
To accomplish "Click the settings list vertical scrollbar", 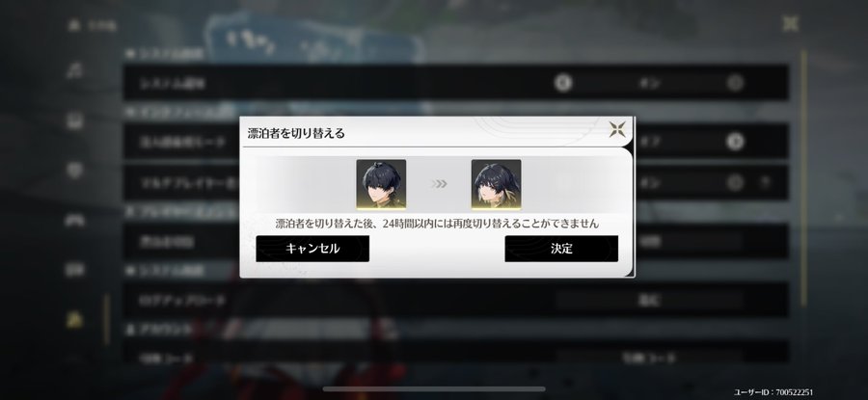I will coord(803,178).
